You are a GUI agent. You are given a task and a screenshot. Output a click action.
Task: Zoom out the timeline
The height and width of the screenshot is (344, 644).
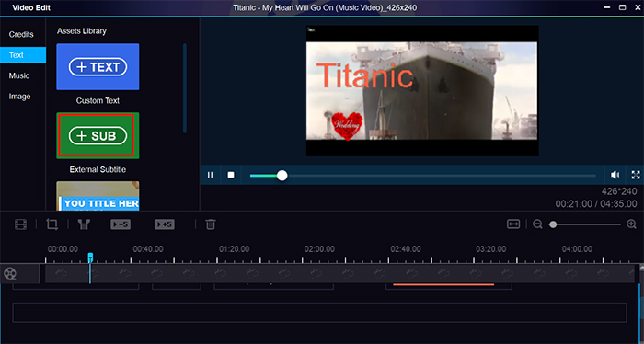click(x=537, y=224)
